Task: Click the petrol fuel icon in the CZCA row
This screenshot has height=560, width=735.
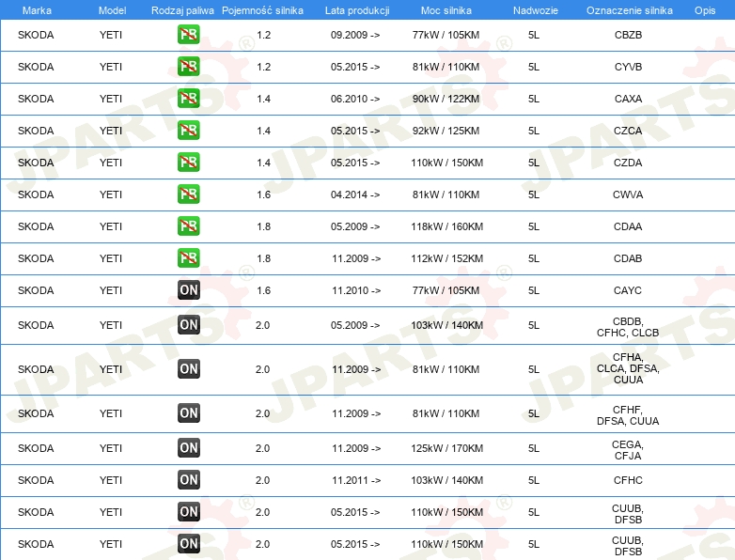Action: [188, 131]
